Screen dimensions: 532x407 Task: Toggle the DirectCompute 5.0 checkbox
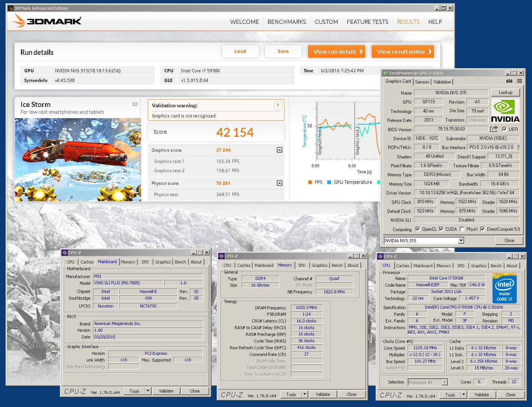pyautogui.click(x=482, y=229)
